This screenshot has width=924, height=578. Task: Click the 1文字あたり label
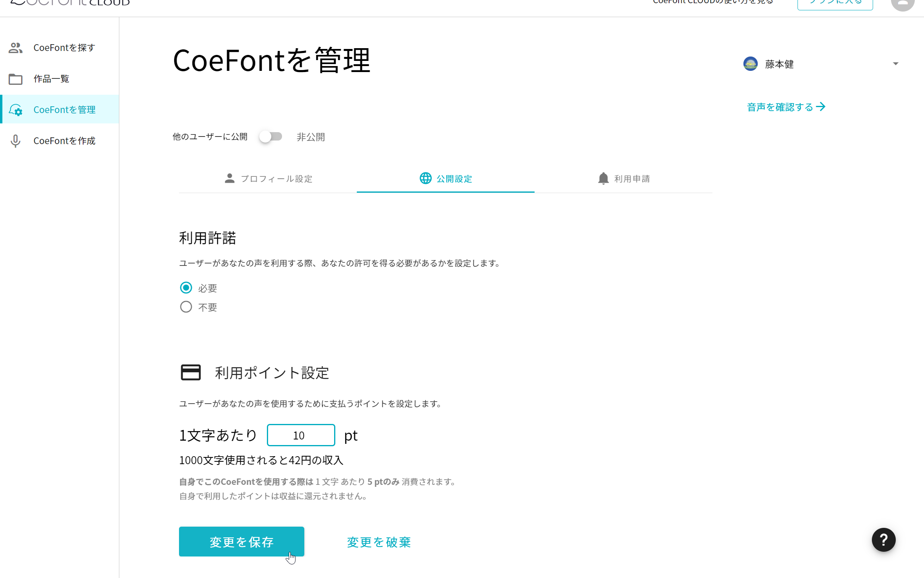point(218,435)
